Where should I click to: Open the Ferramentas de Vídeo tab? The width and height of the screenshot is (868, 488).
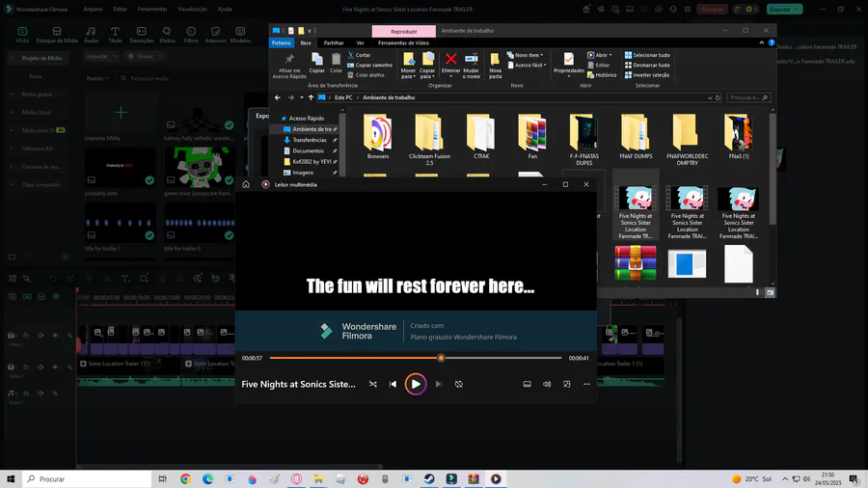[x=403, y=42]
